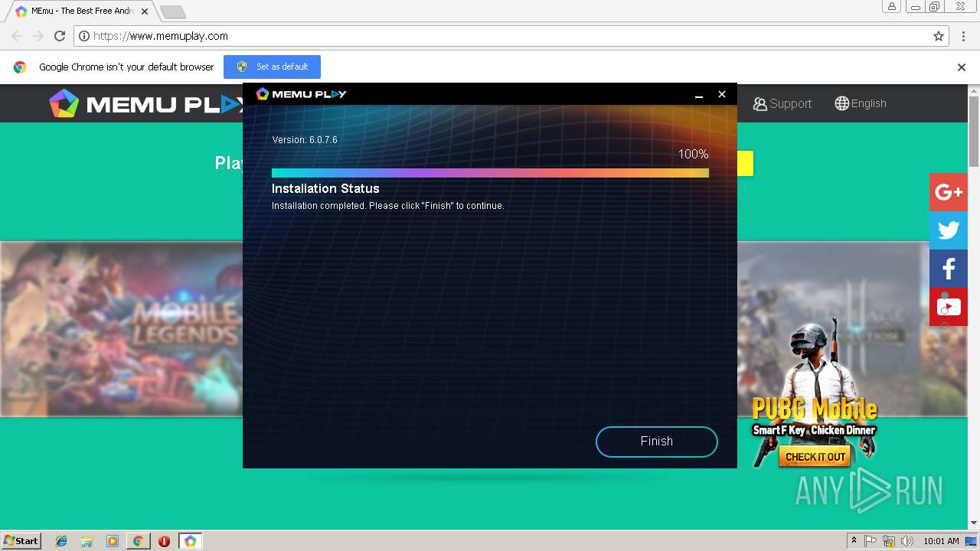Switch to Chrome in the taskbar
Screen dimensions: 980x551
tap(138, 541)
